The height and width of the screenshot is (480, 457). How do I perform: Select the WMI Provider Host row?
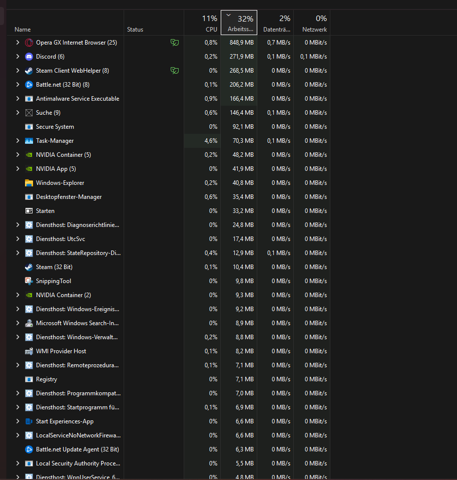click(x=168, y=351)
